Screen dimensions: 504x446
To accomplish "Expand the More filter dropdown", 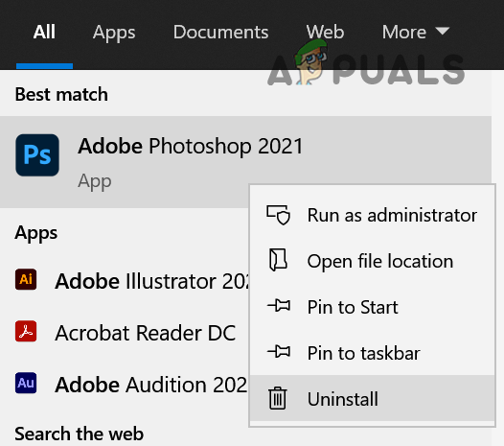I will coord(416,33).
